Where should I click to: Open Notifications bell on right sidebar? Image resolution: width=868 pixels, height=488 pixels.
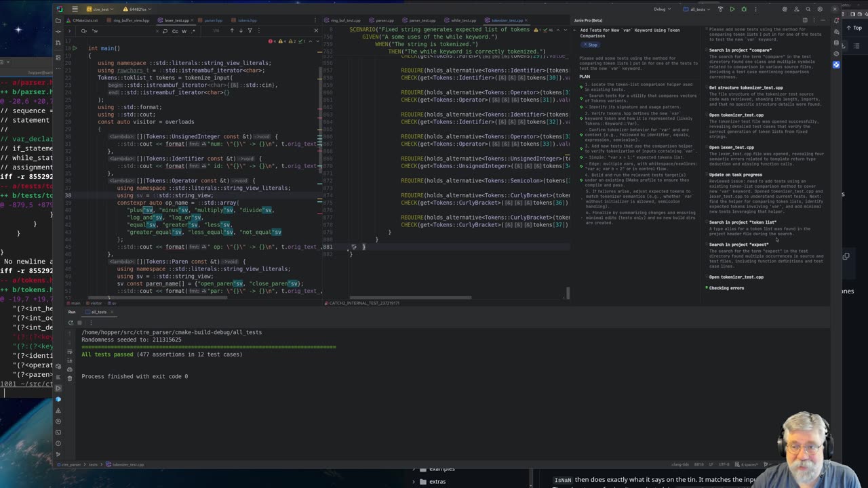836,20
